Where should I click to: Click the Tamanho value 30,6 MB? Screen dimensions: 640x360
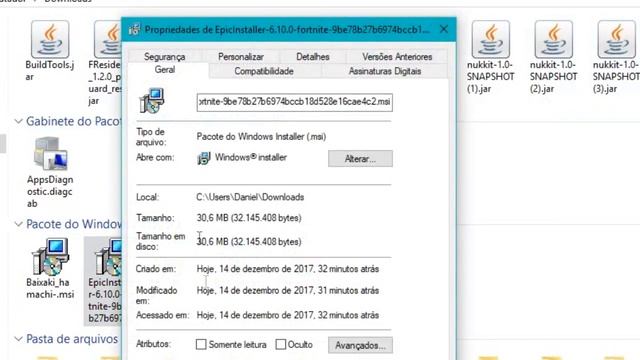(x=249, y=218)
